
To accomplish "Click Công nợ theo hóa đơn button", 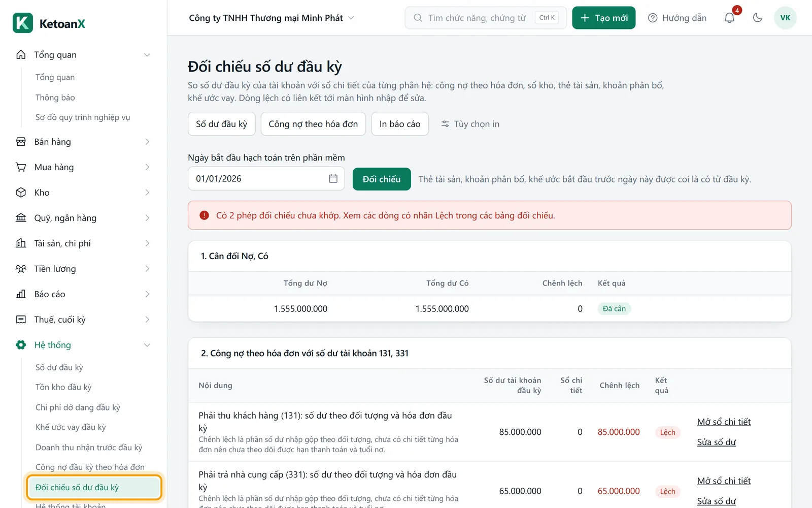I will [313, 124].
